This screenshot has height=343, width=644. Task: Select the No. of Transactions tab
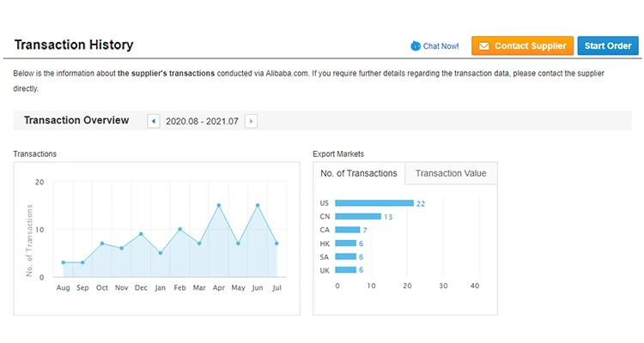pyautogui.click(x=359, y=173)
